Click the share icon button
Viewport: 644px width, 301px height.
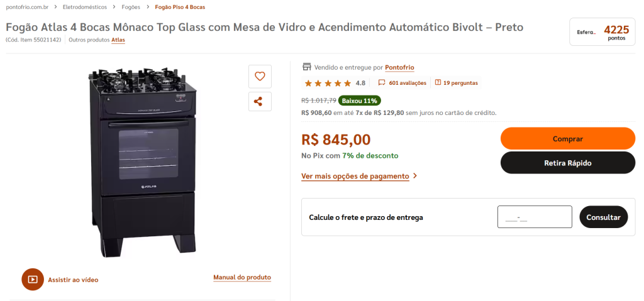[260, 101]
